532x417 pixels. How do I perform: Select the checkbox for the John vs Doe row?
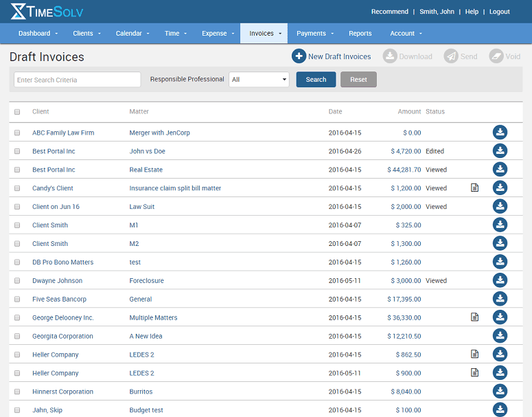click(17, 151)
